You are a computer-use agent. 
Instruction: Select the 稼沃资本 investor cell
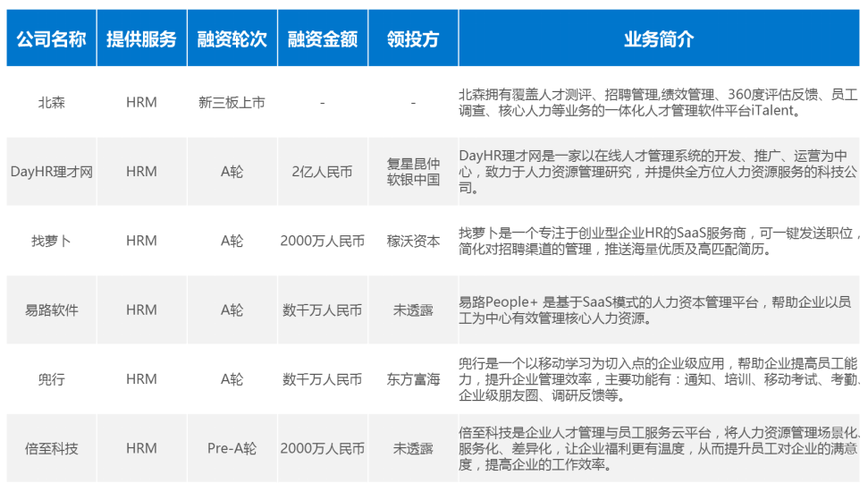tap(413, 241)
